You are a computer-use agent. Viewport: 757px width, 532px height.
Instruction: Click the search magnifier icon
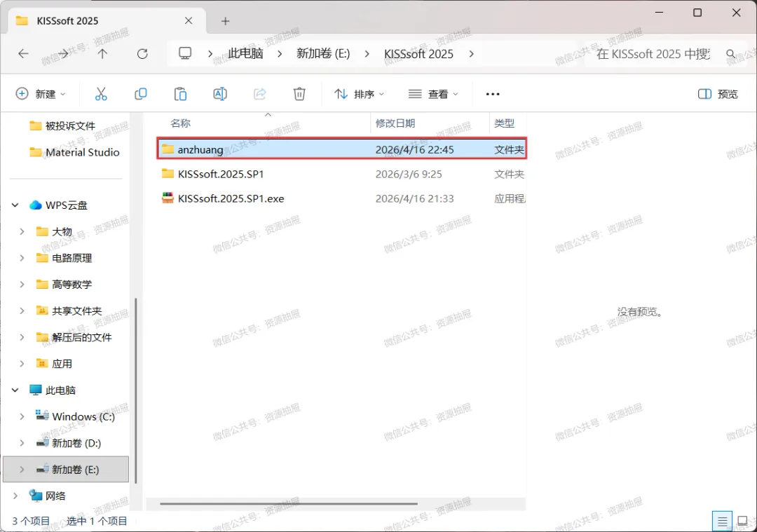(731, 53)
